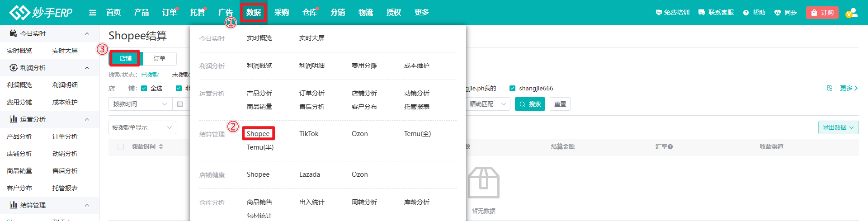Open 成本维护 in the left sidebar
868x221 pixels.
point(65,102)
